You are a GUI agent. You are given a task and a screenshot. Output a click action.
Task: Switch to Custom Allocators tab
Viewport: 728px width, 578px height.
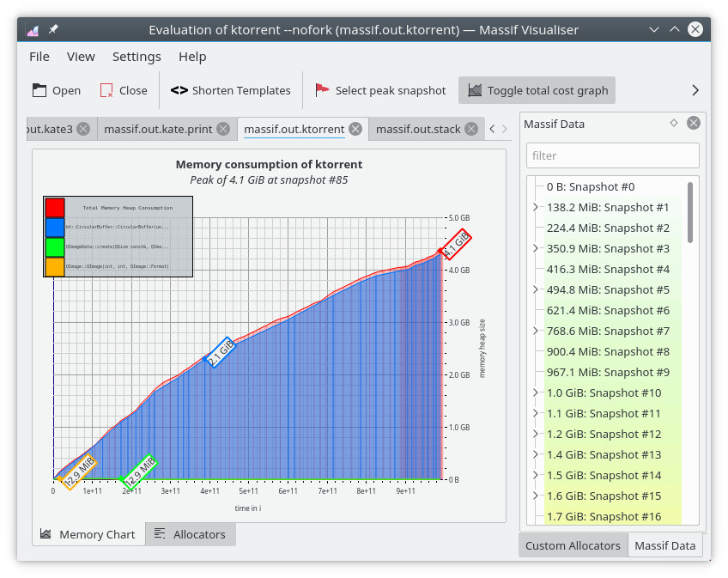573,545
